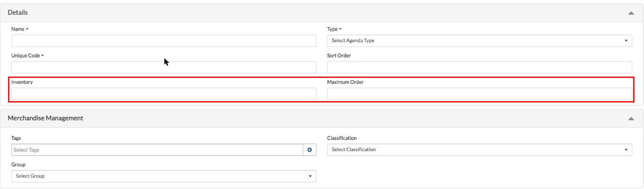This screenshot has width=644, height=189.
Task: Open the Select Classification dropdown
Action: coord(479,150)
